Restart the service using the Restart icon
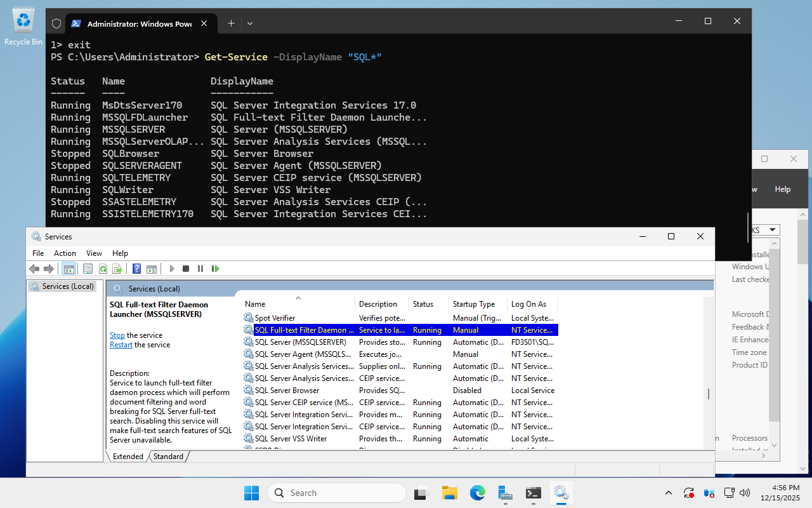Image resolution: width=812 pixels, height=508 pixels. pos(215,268)
